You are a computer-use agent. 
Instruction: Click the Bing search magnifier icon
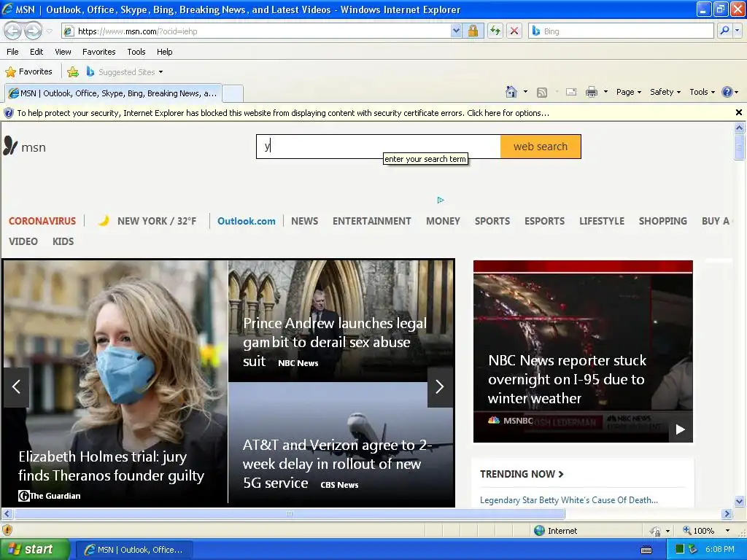click(724, 31)
